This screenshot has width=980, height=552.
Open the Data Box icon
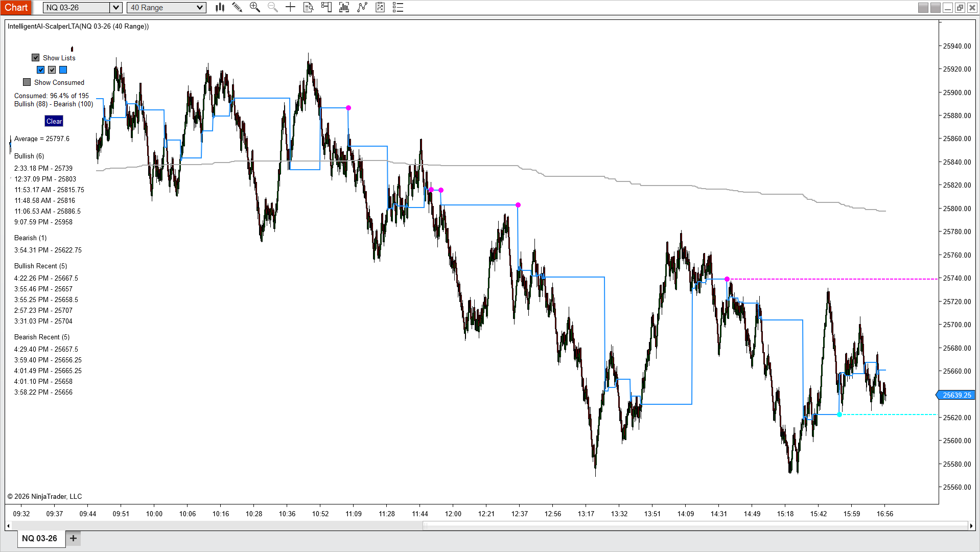pyautogui.click(x=308, y=7)
